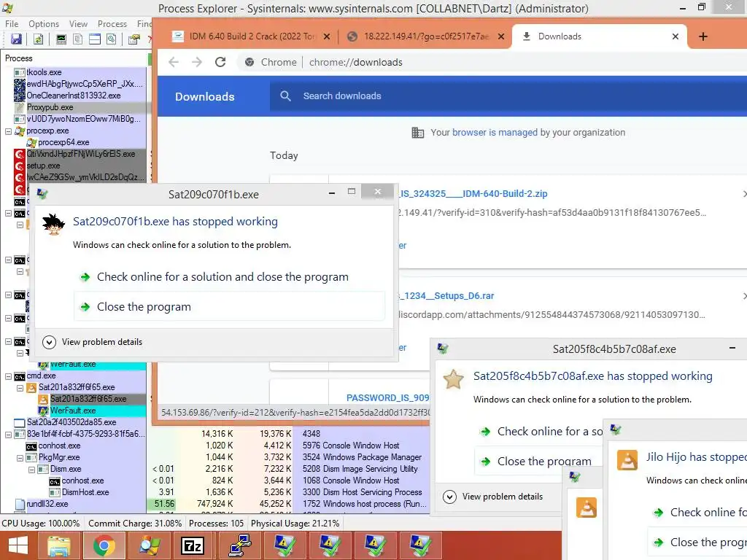Click the magnifier icon in Search downloads

(285, 96)
